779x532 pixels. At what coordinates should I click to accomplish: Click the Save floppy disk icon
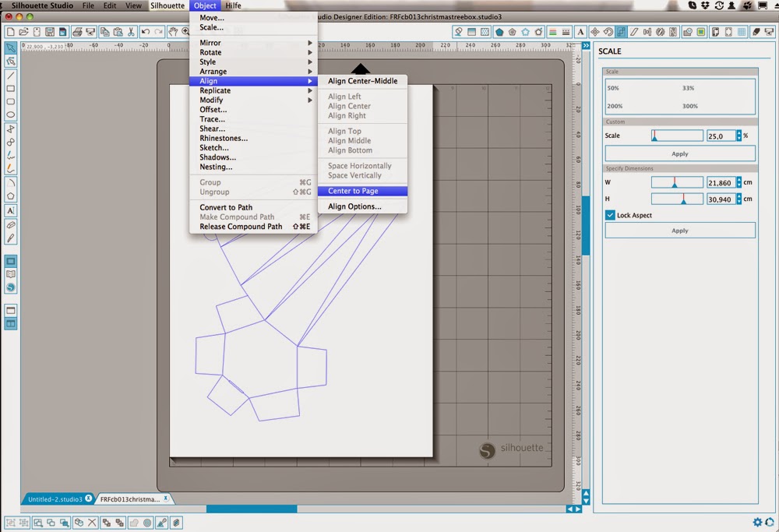tap(50, 32)
